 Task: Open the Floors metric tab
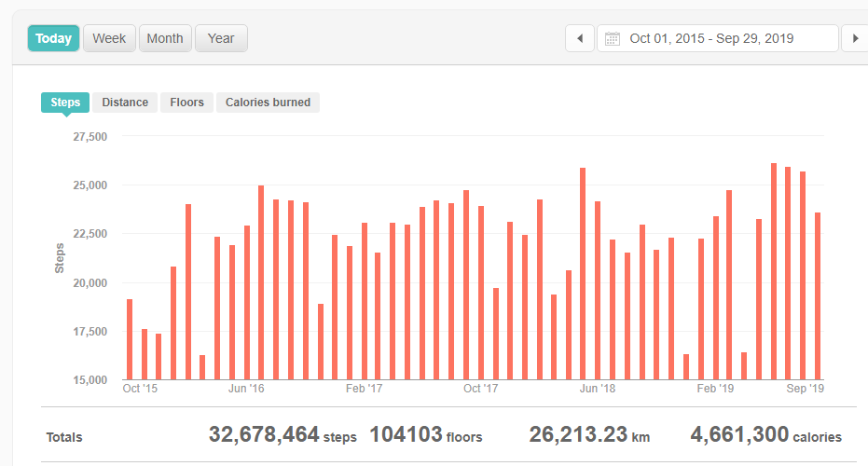click(x=186, y=103)
